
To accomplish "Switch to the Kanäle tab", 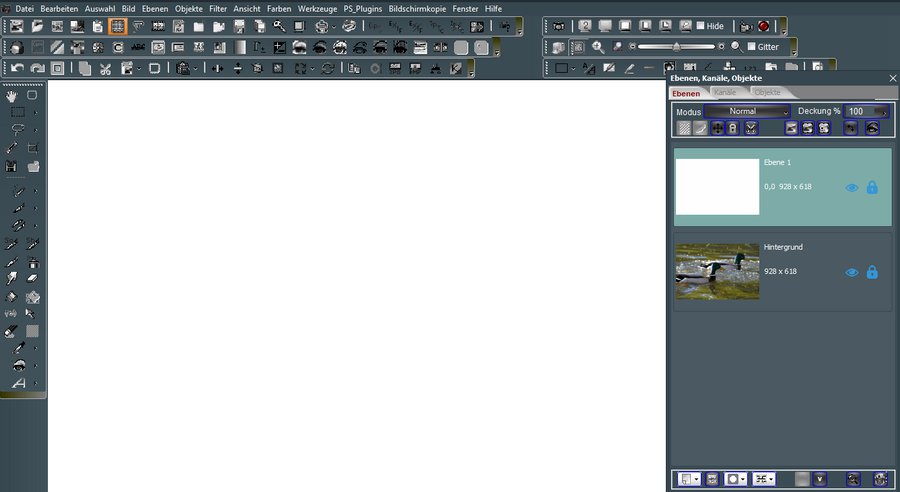I will point(724,92).
